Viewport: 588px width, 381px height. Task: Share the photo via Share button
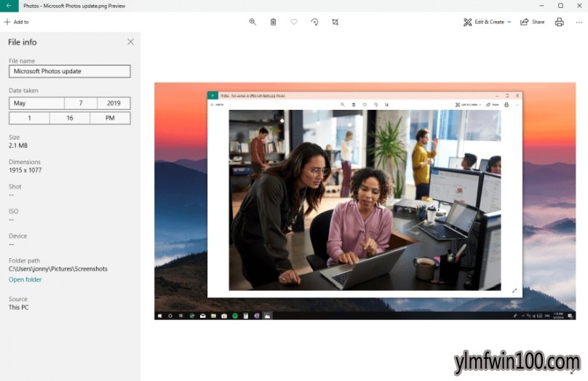click(x=533, y=22)
